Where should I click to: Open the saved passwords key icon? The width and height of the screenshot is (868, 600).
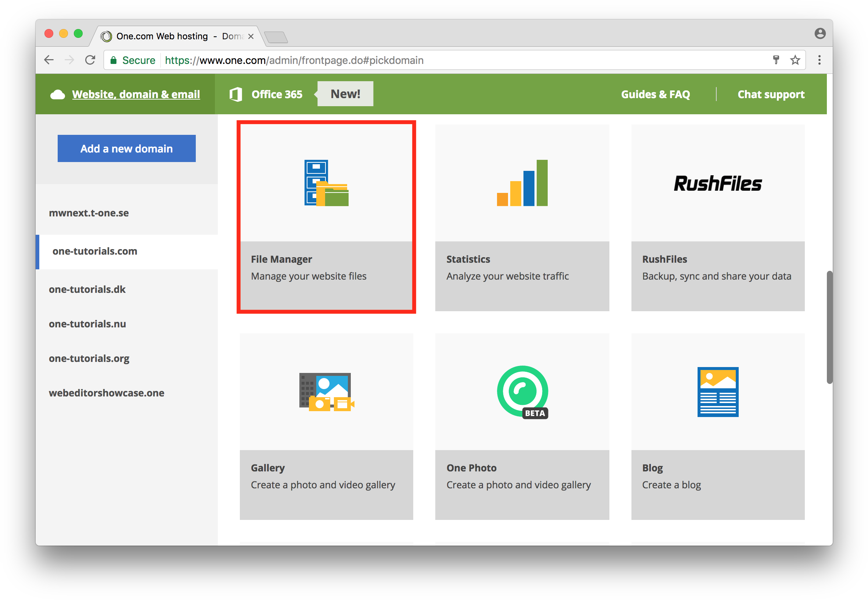pyautogui.click(x=775, y=60)
